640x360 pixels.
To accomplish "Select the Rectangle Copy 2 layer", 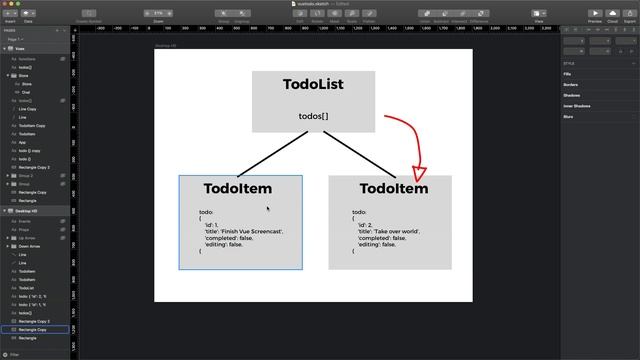I will (x=34, y=167).
